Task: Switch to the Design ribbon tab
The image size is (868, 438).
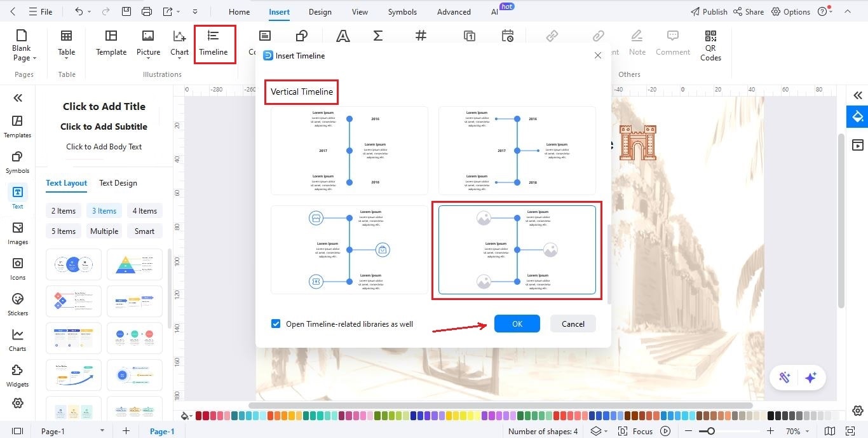Action: [x=320, y=11]
